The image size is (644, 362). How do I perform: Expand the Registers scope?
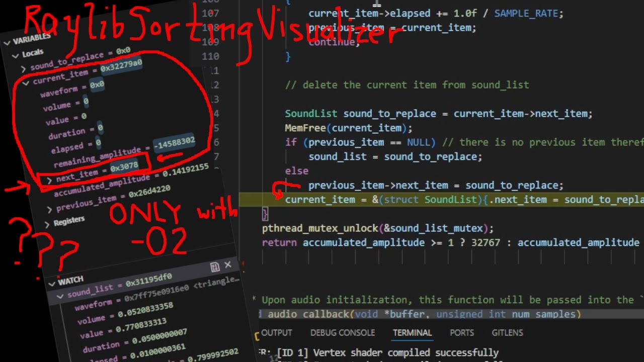[48, 224]
